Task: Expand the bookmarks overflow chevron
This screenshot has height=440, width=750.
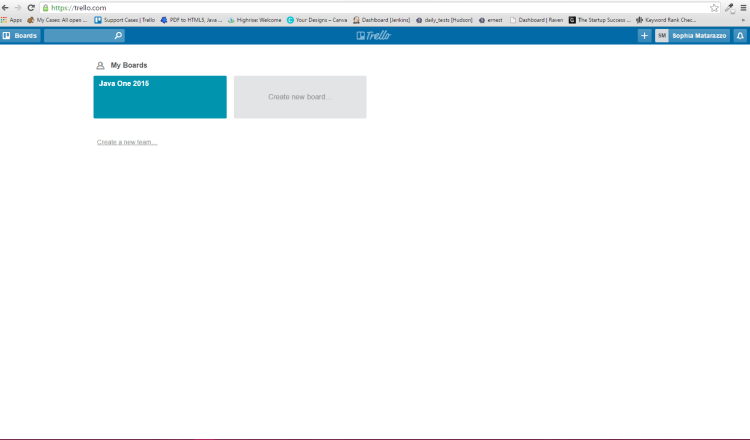Action: 743,20
